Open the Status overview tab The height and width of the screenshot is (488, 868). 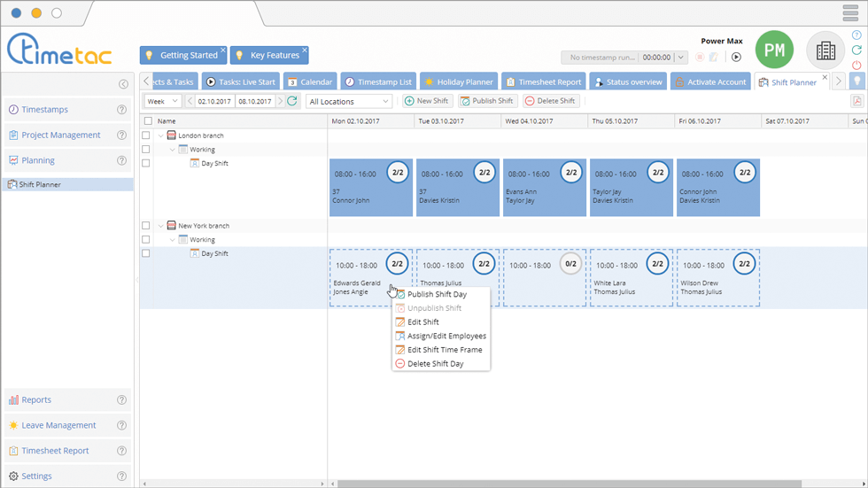point(628,81)
